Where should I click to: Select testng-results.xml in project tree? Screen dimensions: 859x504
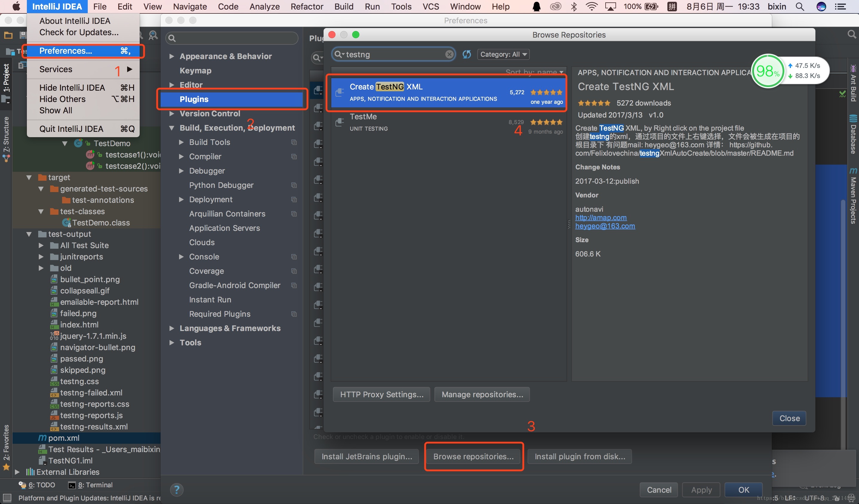coord(89,427)
